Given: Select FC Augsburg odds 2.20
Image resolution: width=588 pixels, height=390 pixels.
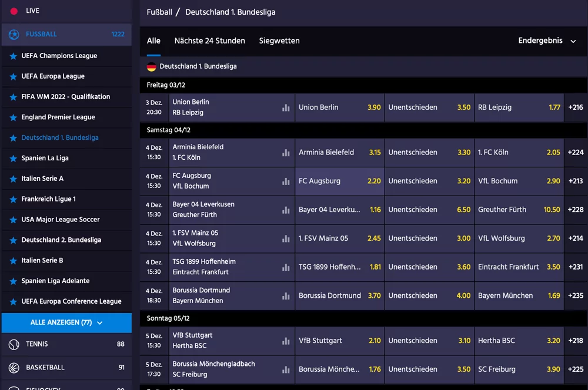Looking at the screenshot, I should [x=339, y=181].
